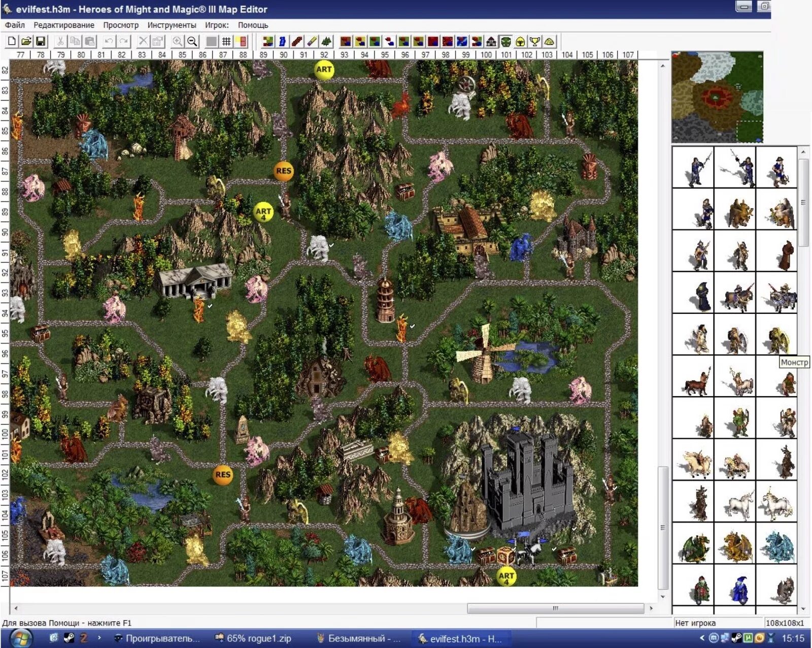Open a map with the folder icon
Viewport: 812px width, 648px height.
coord(26,42)
